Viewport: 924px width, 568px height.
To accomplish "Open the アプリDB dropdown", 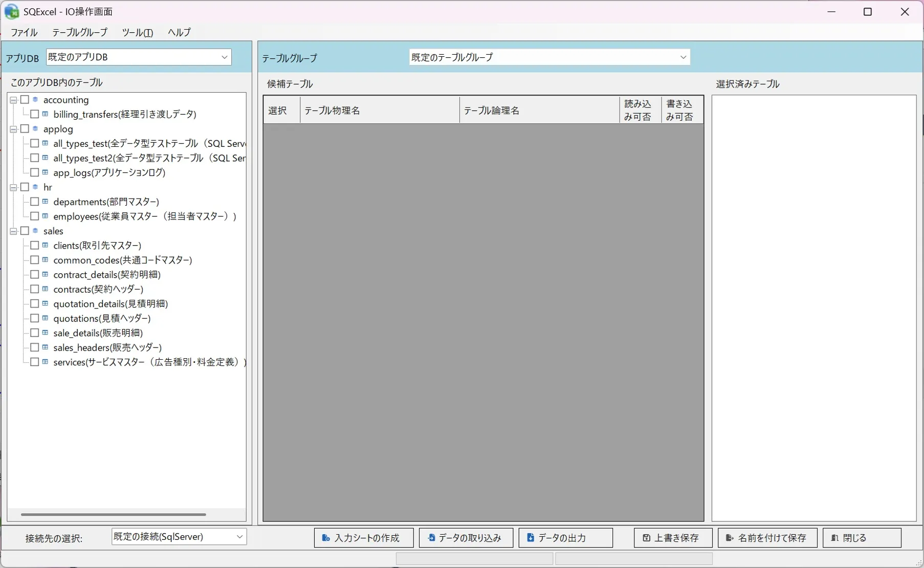I will click(139, 57).
